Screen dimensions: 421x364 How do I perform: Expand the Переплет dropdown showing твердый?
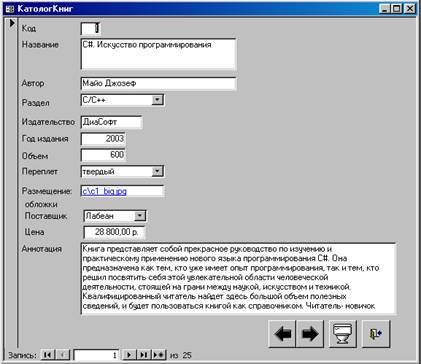click(157, 171)
